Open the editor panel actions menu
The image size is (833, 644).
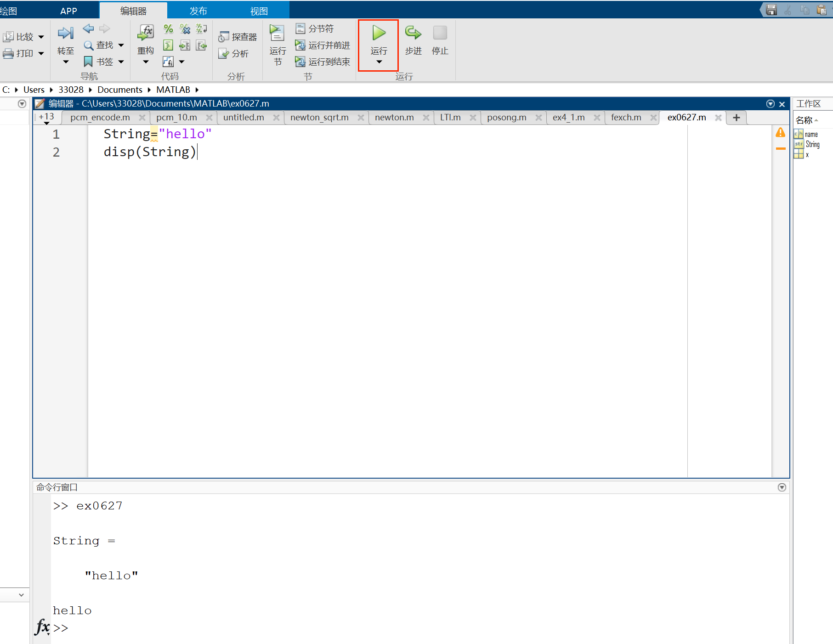[771, 104]
